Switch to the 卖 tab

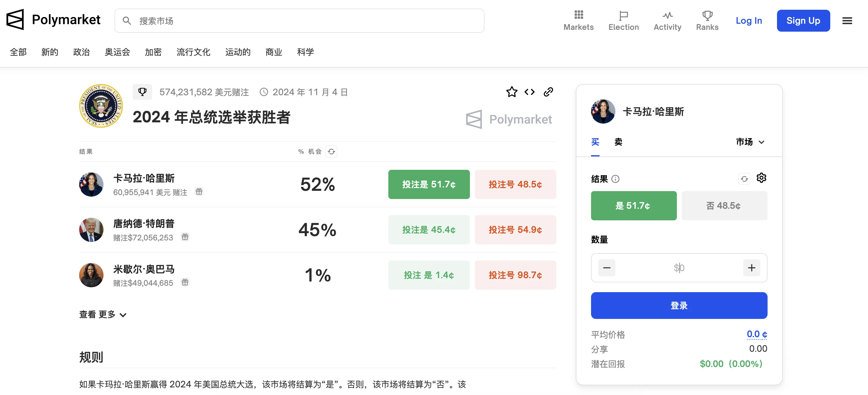[618, 142]
